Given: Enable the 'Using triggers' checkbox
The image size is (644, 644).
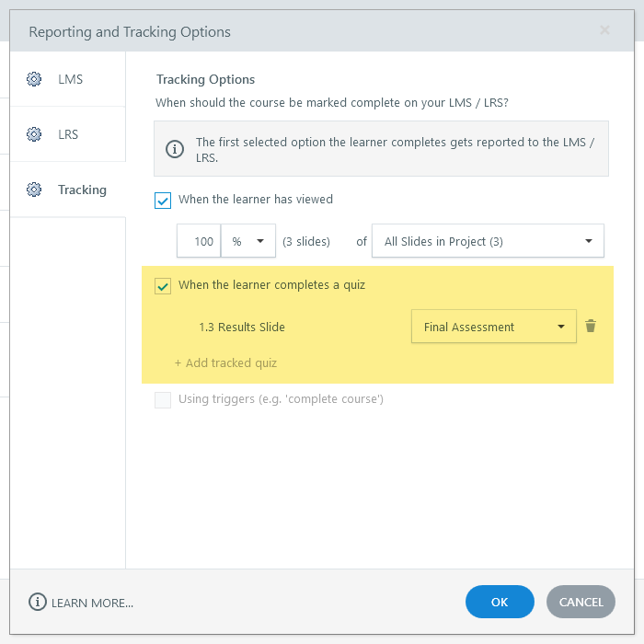Looking at the screenshot, I should pos(163,399).
